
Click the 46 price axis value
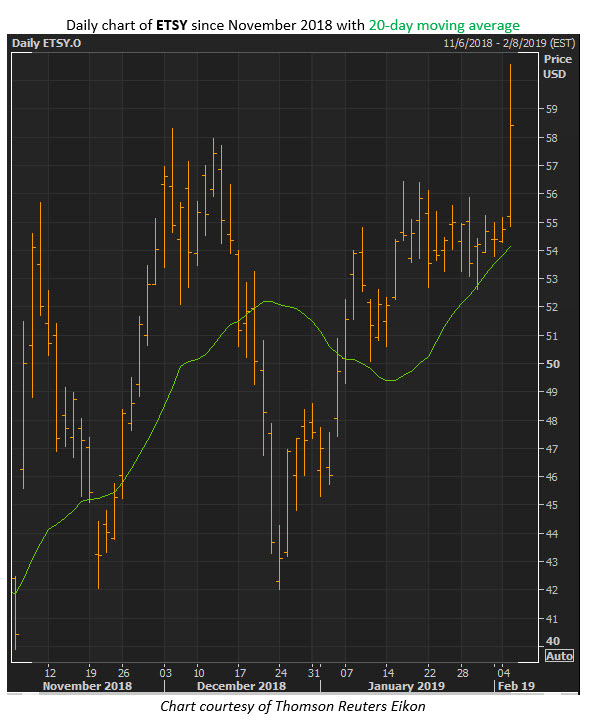tap(551, 477)
